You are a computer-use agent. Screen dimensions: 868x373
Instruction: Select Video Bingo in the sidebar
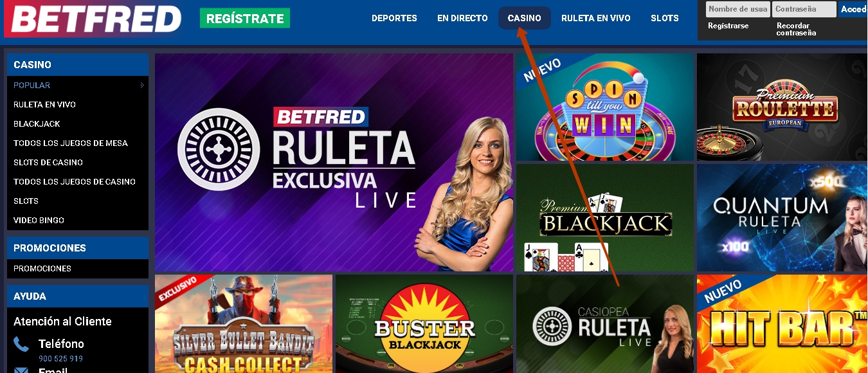pyautogui.click(x=39, y=220)
